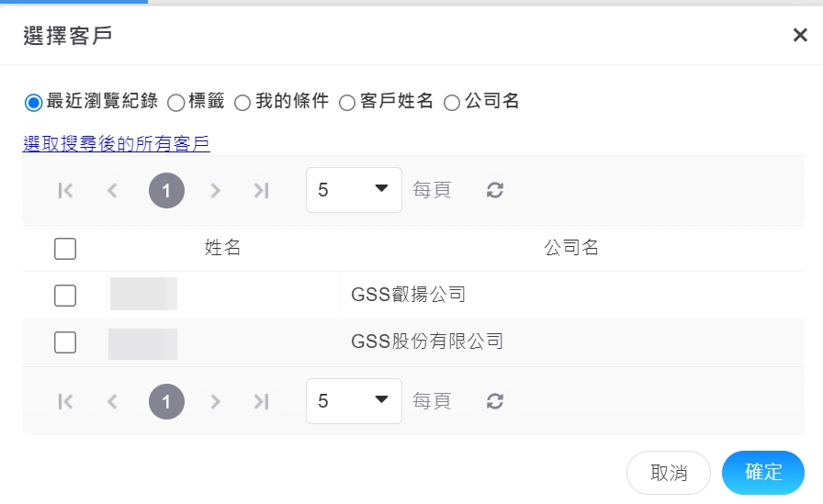Click the bottom refresh icon
823x504 pixels.
click(495, 401)
